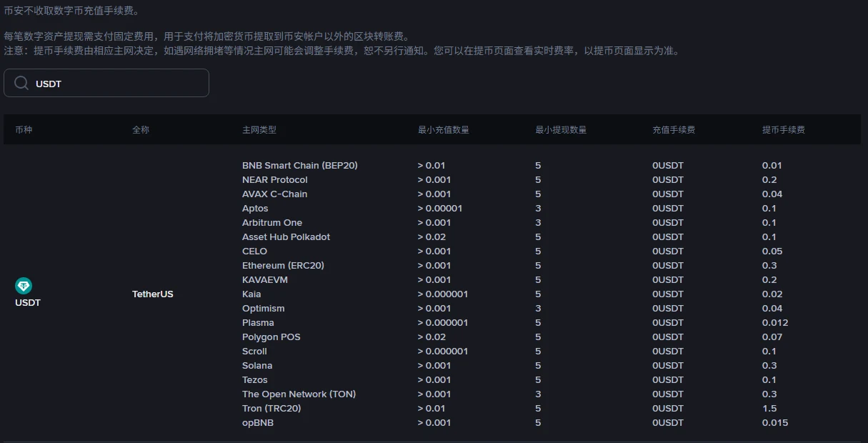Select the Solana network entry
The image size is (868, 443).
point(257,366)
